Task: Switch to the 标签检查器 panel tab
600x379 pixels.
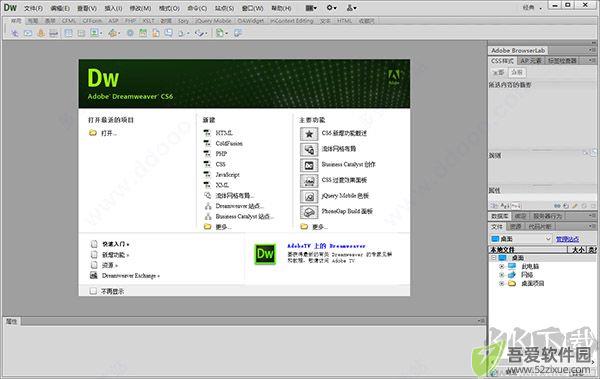Action: [562, 61]
